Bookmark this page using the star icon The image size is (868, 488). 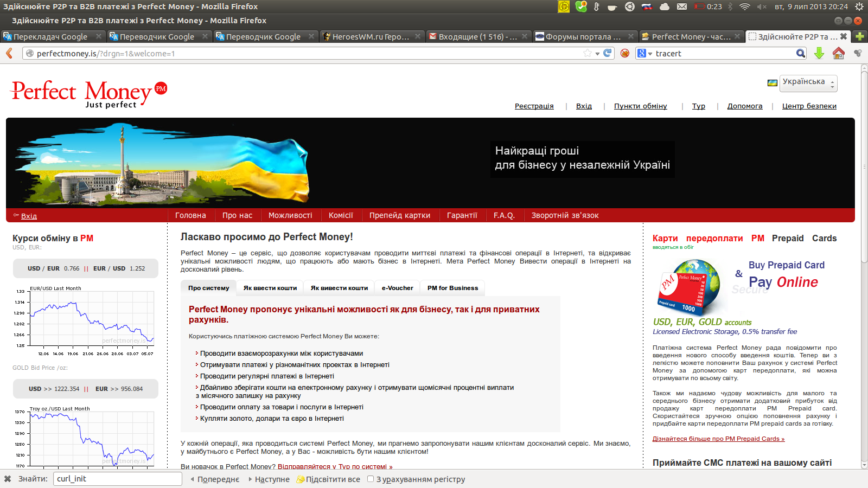click(x=588, y=53)
